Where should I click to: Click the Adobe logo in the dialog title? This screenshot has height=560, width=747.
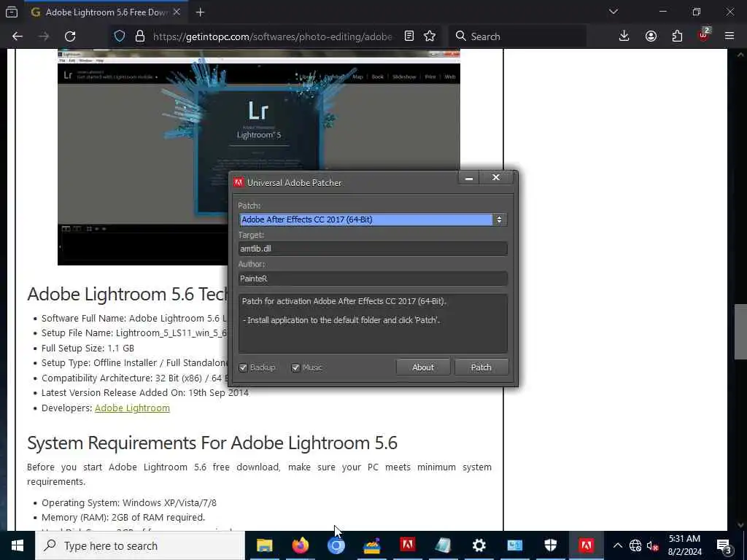(x=239, y=182)
